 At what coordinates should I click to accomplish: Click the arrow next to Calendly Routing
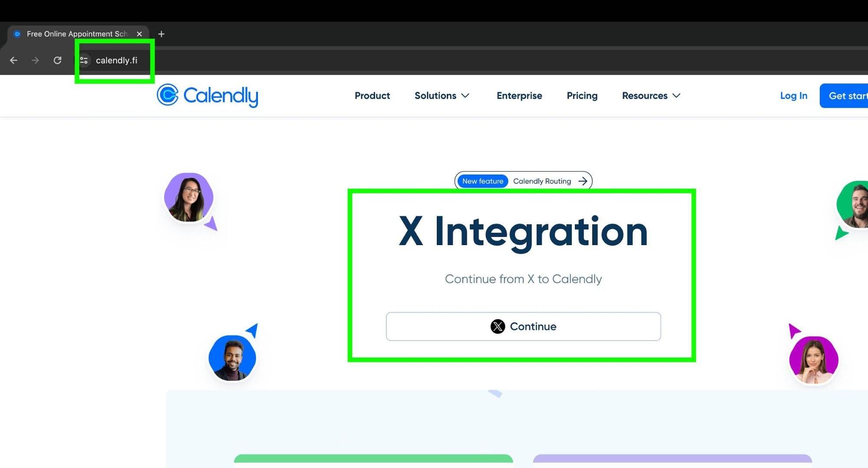pos(583,181)
